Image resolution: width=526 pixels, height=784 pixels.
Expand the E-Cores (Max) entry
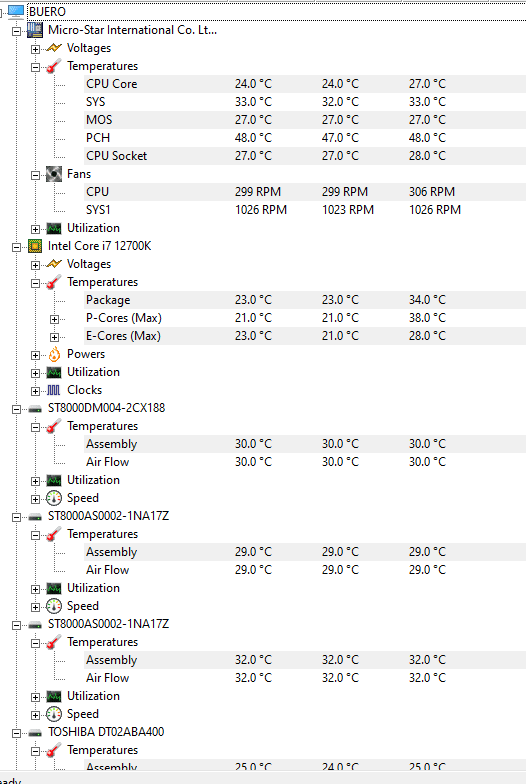(x=54, y=337)
